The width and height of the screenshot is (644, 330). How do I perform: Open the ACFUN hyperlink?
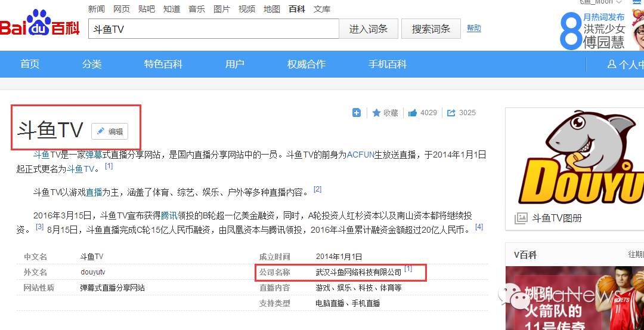point(361,155)
